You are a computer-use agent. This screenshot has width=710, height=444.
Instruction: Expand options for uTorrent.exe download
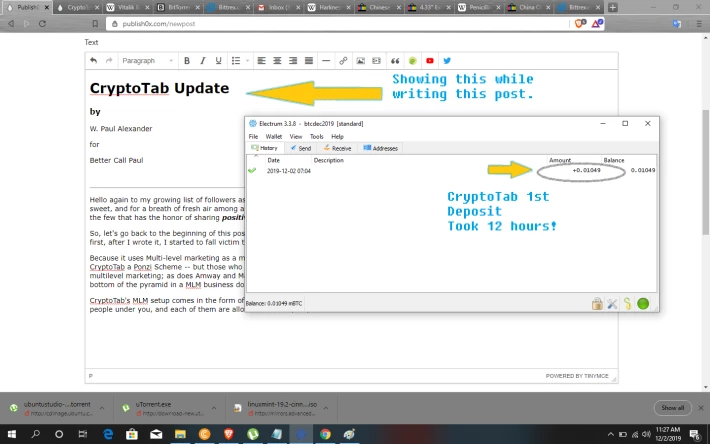pyautogui.click(x=214, y=408)
